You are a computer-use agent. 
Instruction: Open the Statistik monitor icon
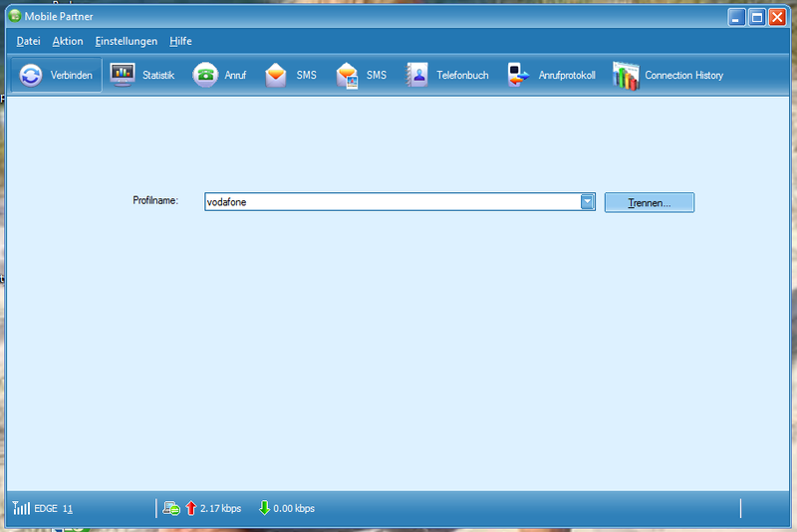pyautogui.click(x=123, y=76)
